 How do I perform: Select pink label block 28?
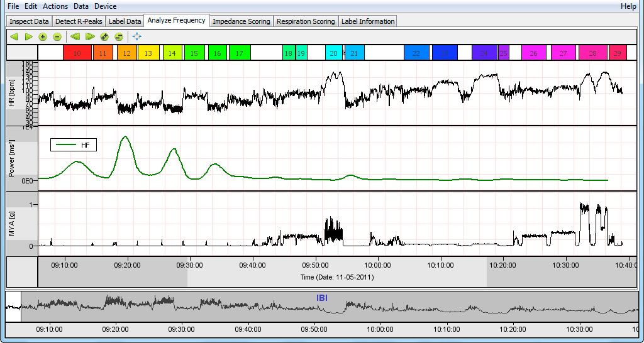click(x=592, y=53)
